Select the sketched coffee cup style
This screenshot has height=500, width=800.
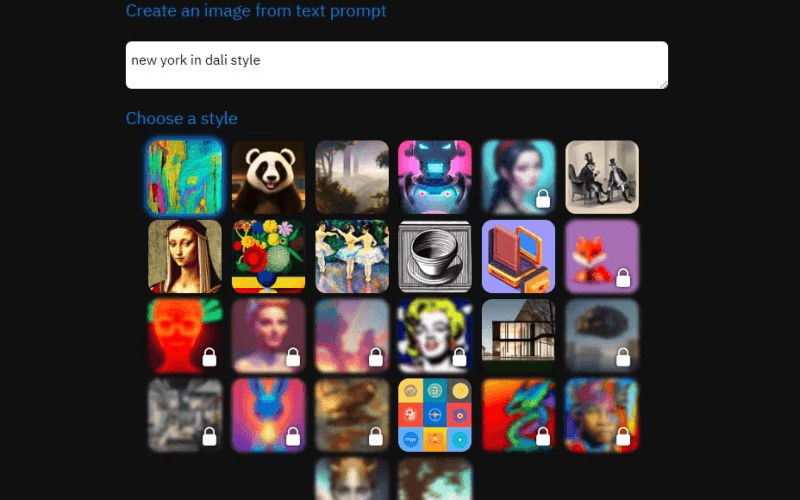(435, 256)
